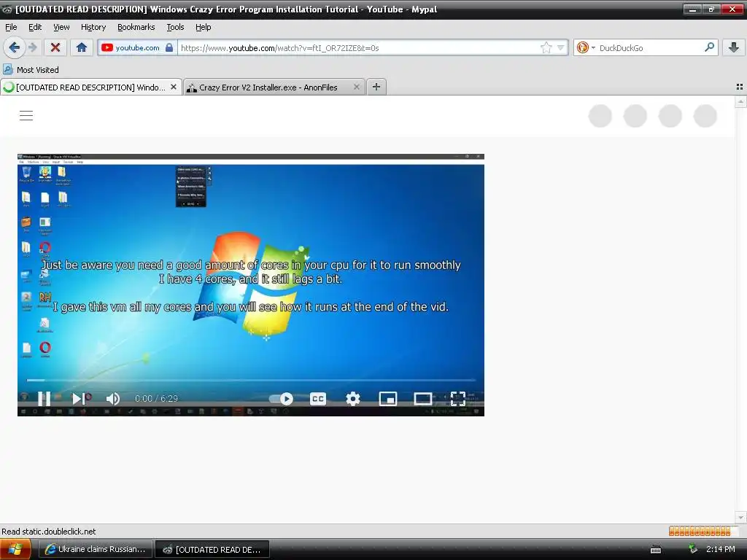Open the File menu

click(11, 27)
